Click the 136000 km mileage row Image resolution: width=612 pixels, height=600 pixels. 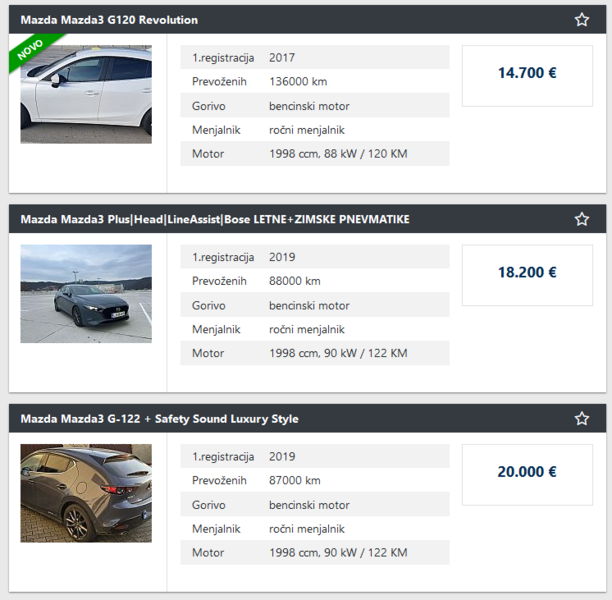click(314, 82)
